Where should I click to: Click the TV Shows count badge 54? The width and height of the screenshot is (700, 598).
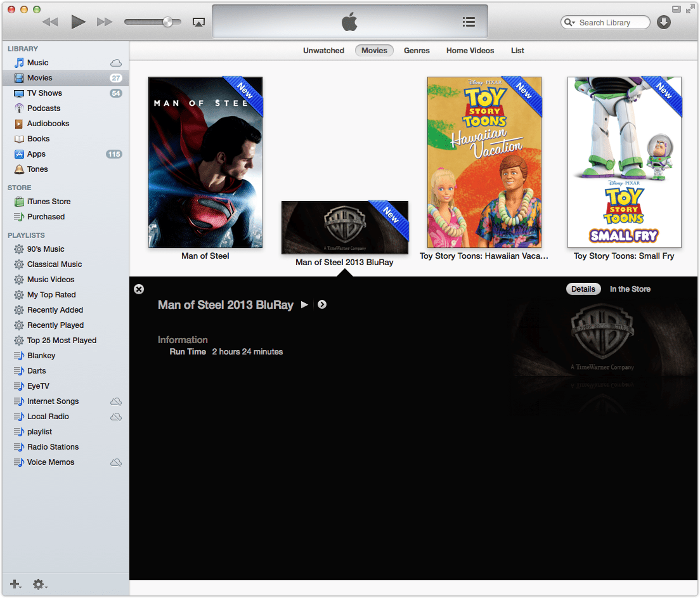coord(116,93)
